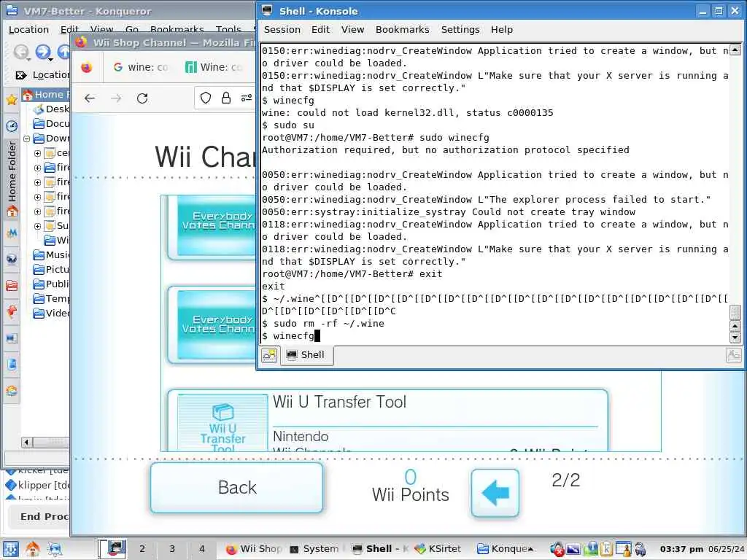Select the Pictures folder in tree

point(52,270)
